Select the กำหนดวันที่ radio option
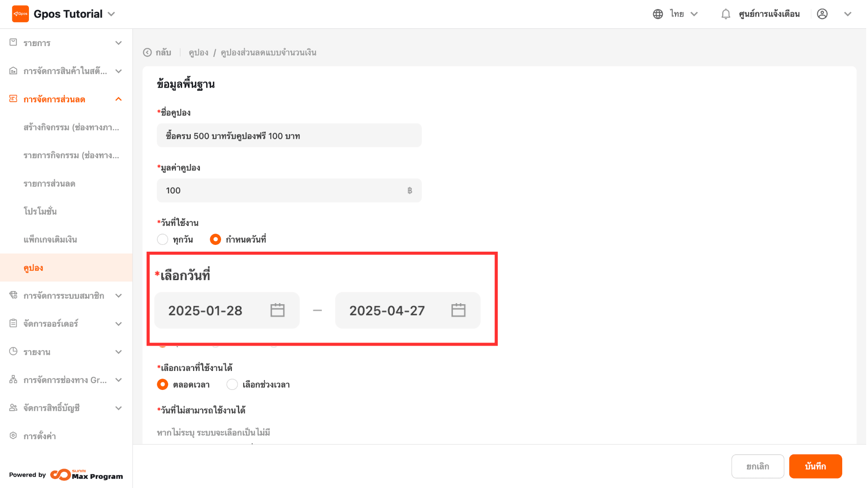 coord(216,239)
